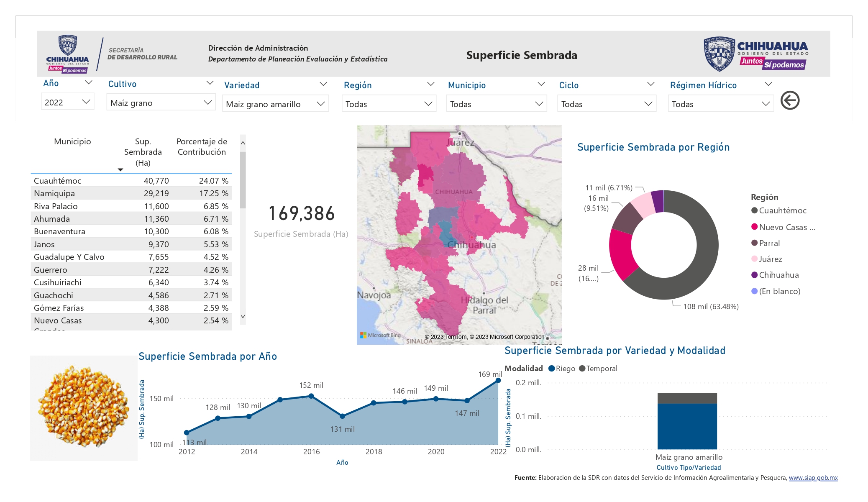This screenshot has width=868, height=502.
Task: Click Cuauhtémoc legend swatch in Región chart
Action: 754,210
